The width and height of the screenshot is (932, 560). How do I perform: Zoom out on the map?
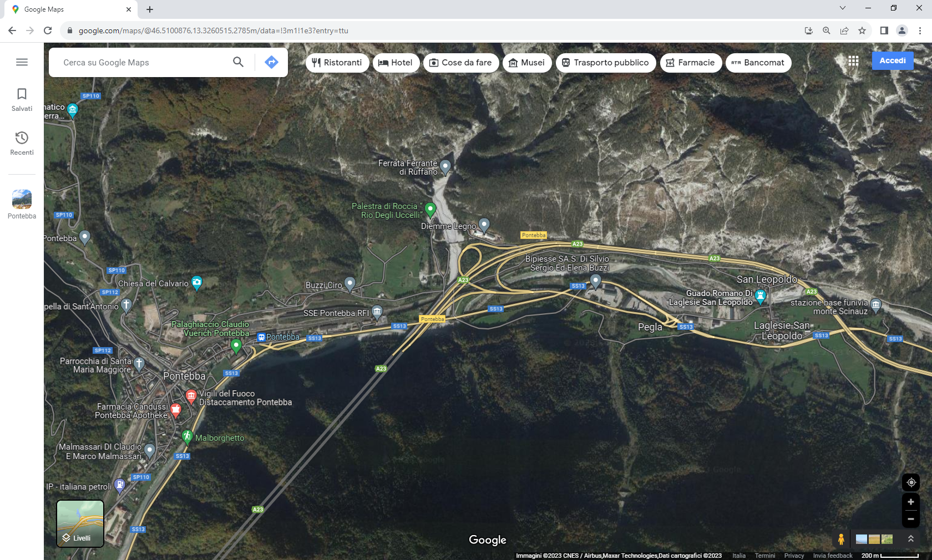click(x=910, y=519)
